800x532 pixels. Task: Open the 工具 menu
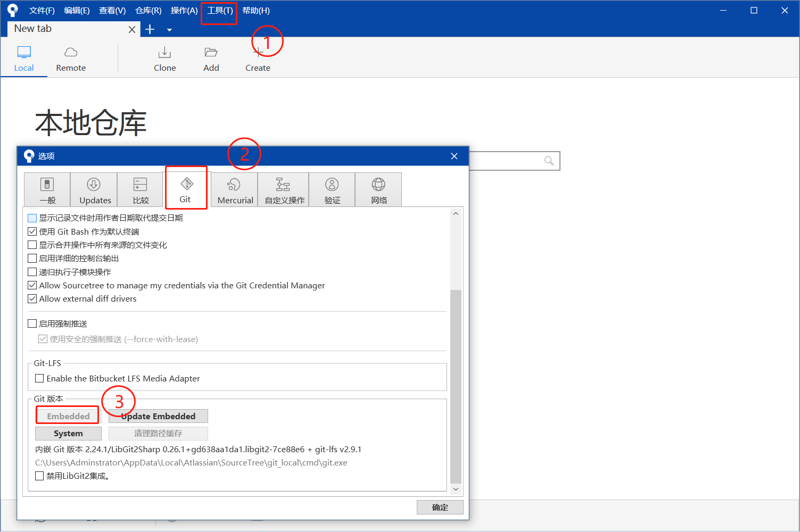pos(219,10)
